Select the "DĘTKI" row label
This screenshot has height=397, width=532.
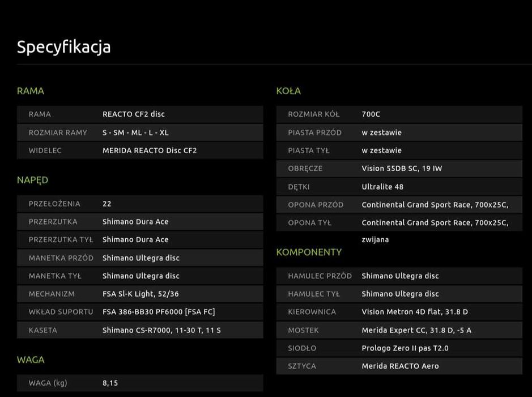click(x=299, y=187)
